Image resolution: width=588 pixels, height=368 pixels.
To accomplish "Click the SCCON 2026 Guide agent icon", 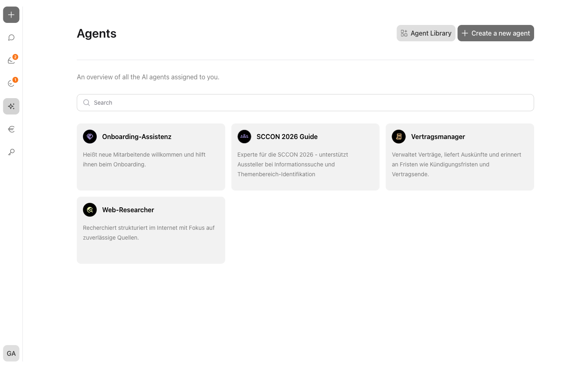I will (244, 137).
